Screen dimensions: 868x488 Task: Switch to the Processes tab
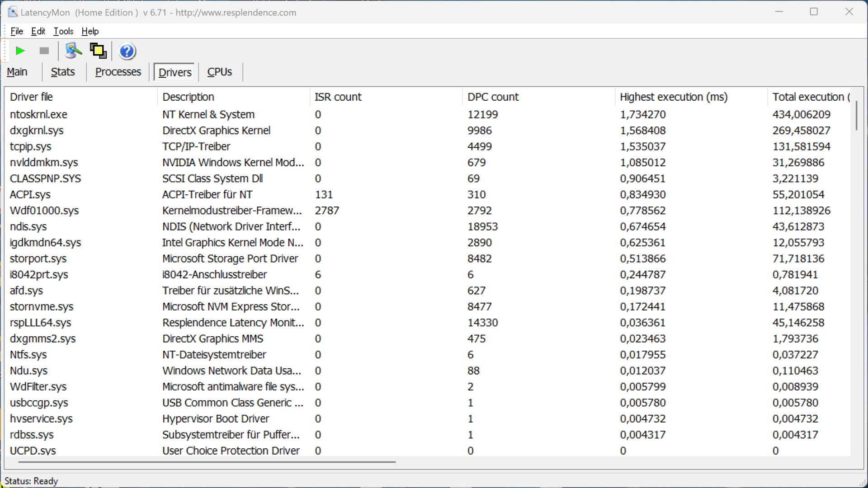click(118, 72)
